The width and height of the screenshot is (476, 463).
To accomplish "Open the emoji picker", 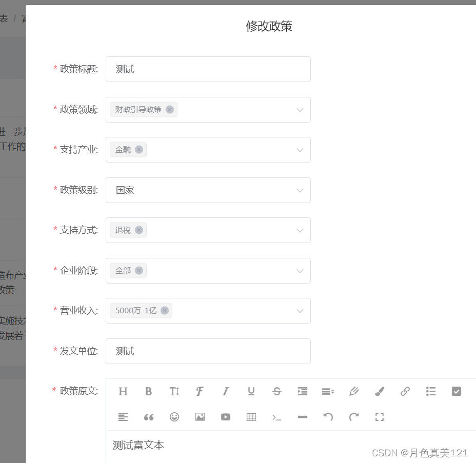I will click(174, 417).
